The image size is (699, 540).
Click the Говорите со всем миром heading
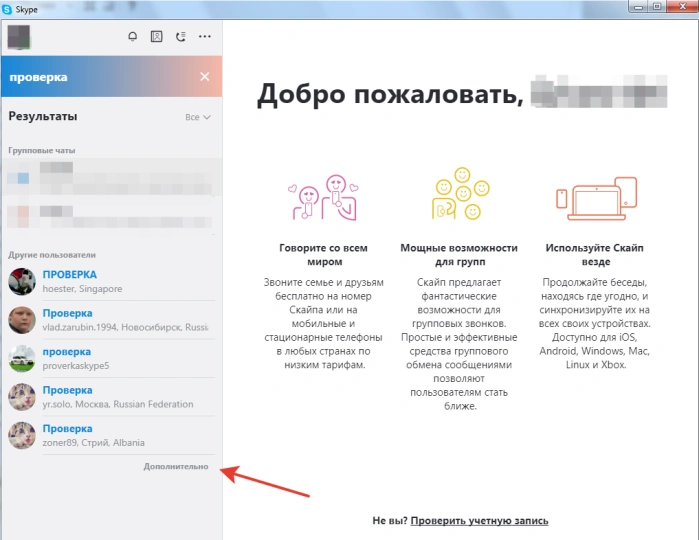pos(324,255)
